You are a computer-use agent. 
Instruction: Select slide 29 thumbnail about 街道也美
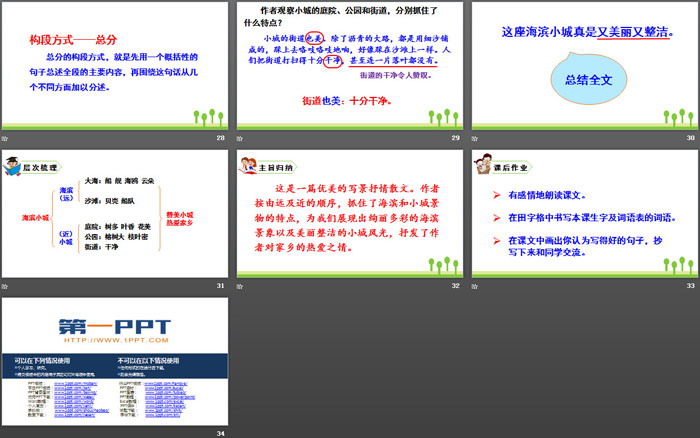pos(350,66)
